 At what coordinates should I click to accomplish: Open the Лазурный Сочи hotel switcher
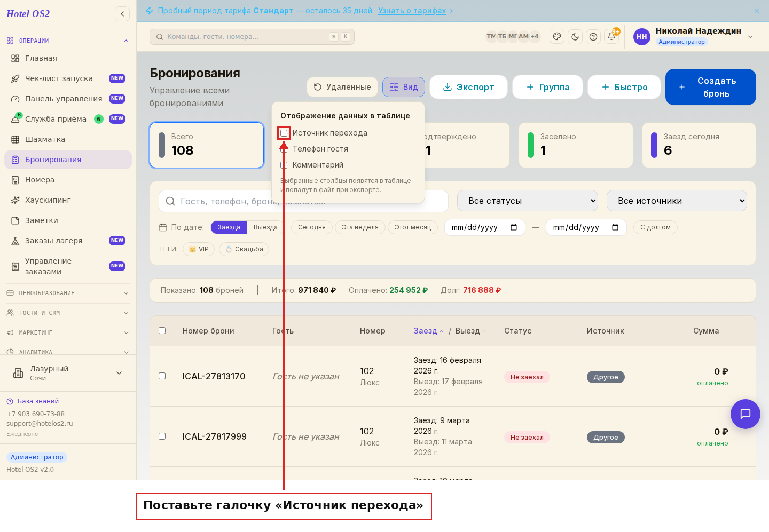[x=68, y=373]
